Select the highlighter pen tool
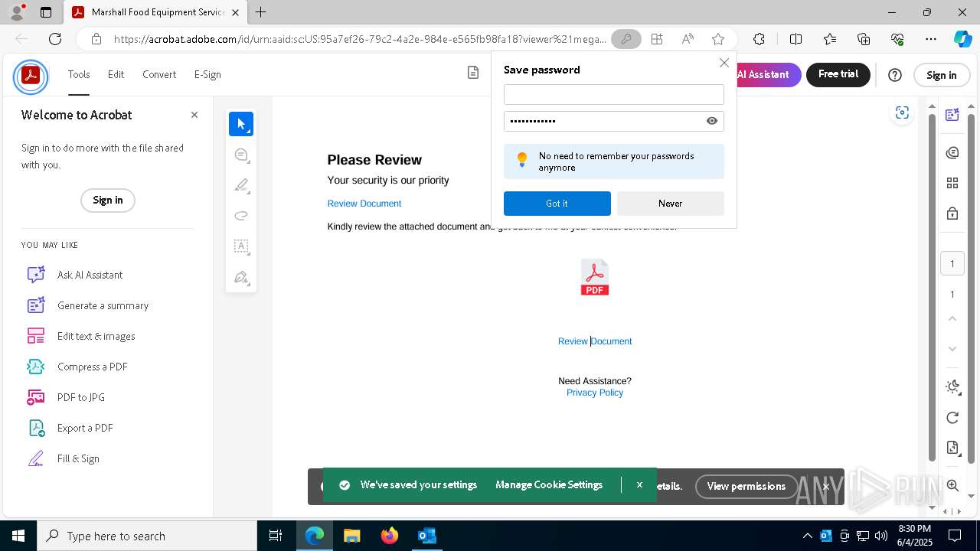Viewport: 980px width, 551px height. point(241,185)
